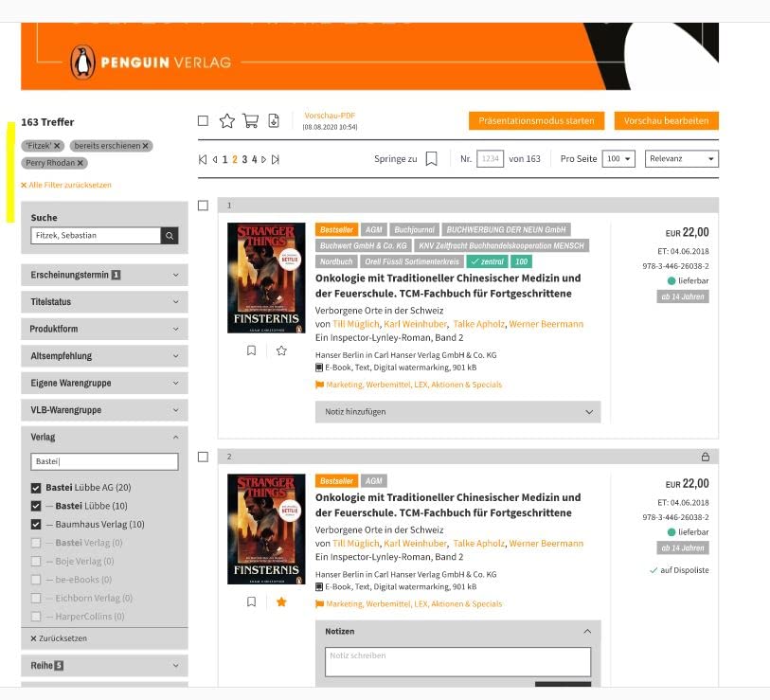Click the search magnifier button in Suche
This screenshot has width=770, height=700.
[169, 236]
